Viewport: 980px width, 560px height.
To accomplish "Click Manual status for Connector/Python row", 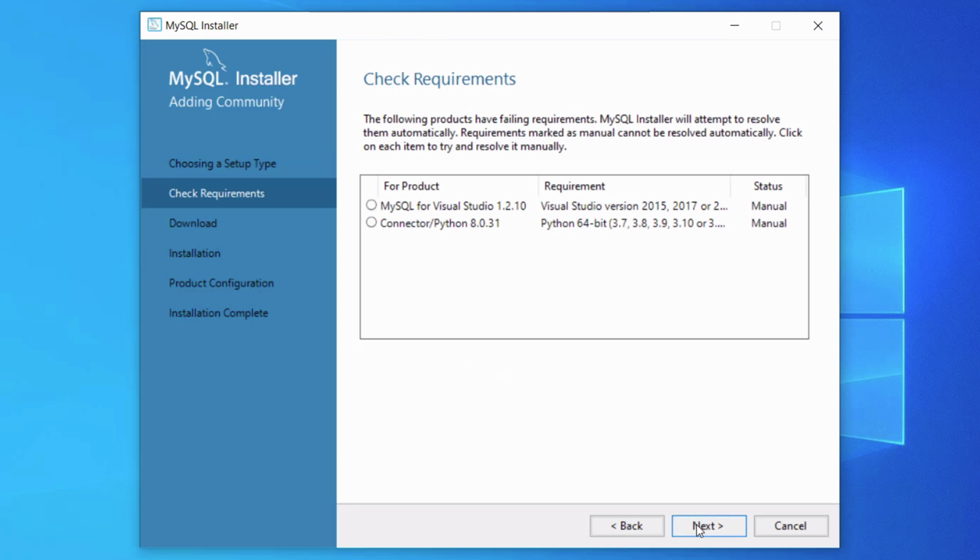I will 769,223.
